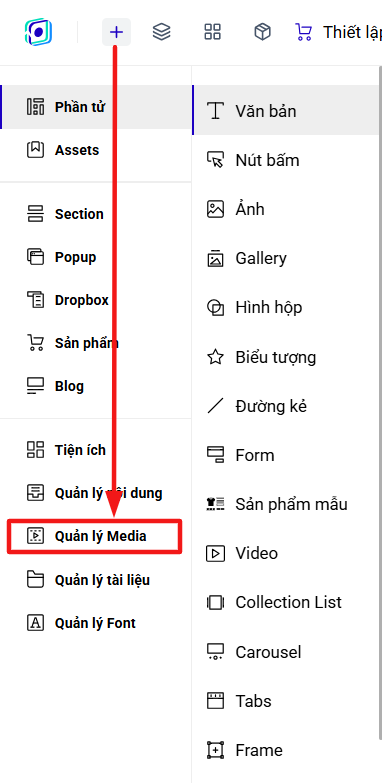Open the four-squares grid icon
The image size is (382, 783).
[x=212, y=32]
